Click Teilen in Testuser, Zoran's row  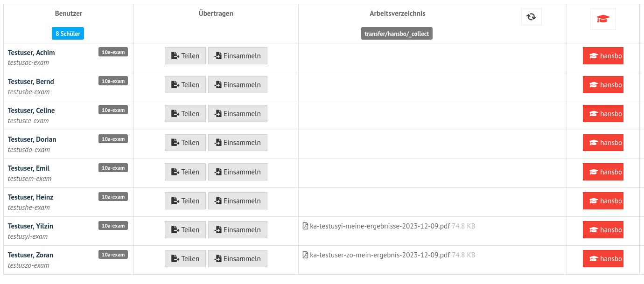tap(185, 259)
